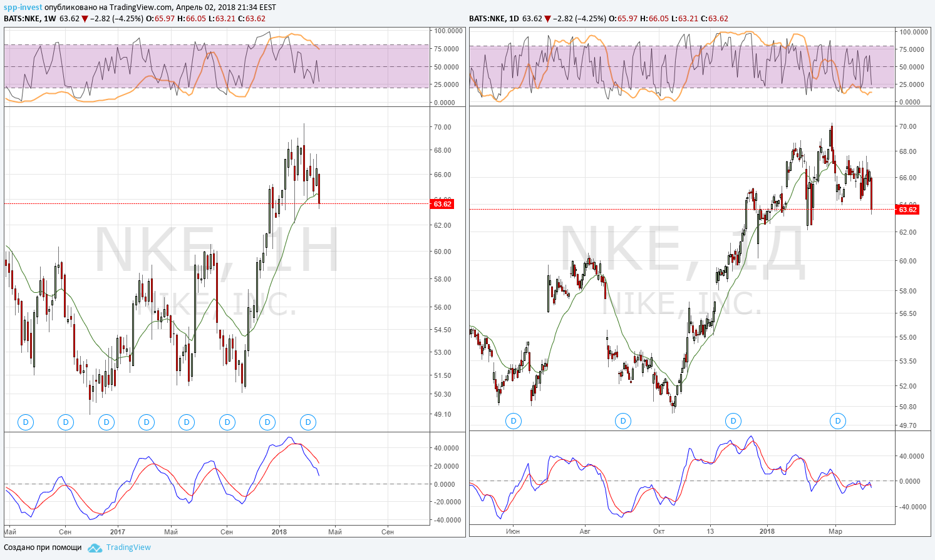The width and height of the screenshot is (935, 560).
Task: Click the 50.80 price axis label
Action: click(907, 407)
